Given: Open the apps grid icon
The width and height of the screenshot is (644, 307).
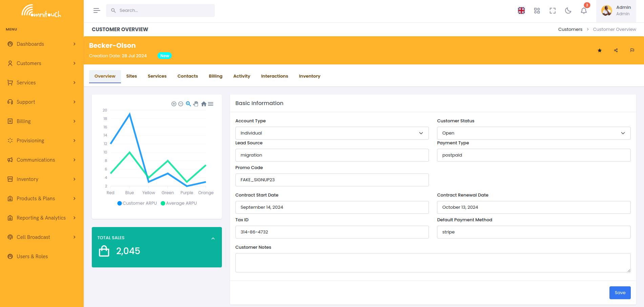Looking at the screenshot, I should pos(537,11).
